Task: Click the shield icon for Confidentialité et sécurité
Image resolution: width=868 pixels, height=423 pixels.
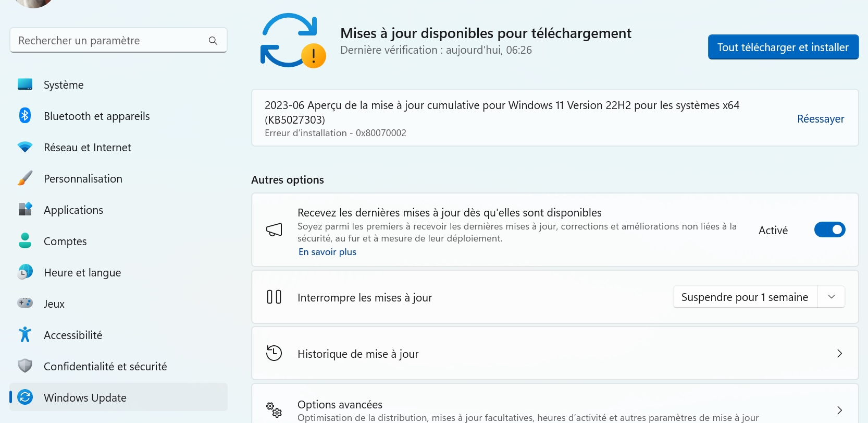Action: (25, 366)
